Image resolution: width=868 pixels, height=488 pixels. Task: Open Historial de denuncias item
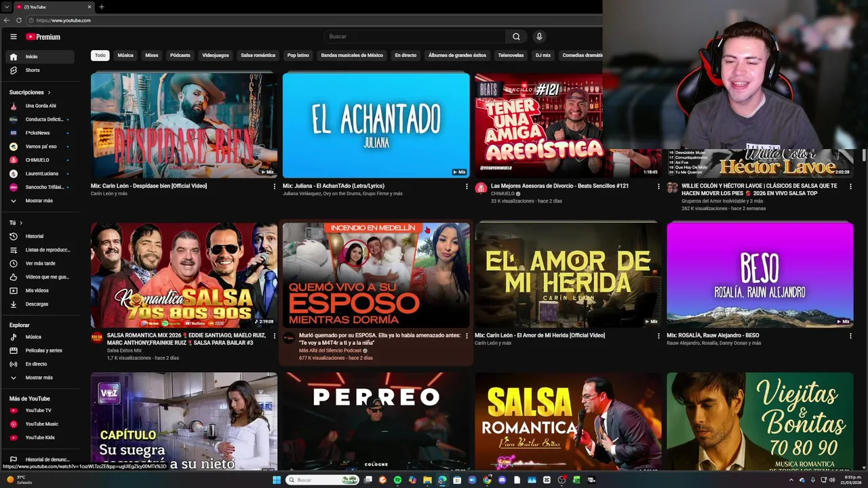point(41,460)
